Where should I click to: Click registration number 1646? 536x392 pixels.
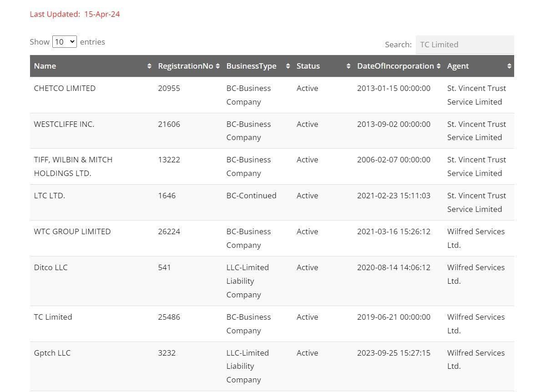pos(167,196)
